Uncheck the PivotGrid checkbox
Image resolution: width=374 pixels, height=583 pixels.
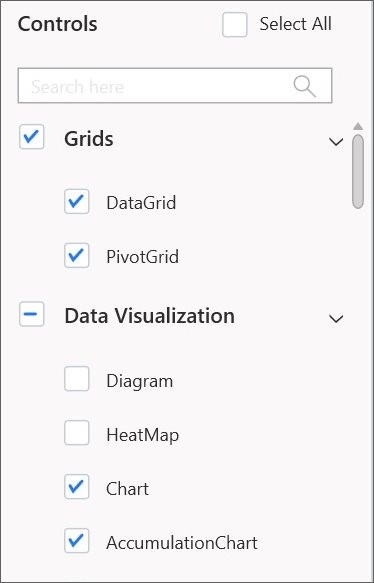77,255
